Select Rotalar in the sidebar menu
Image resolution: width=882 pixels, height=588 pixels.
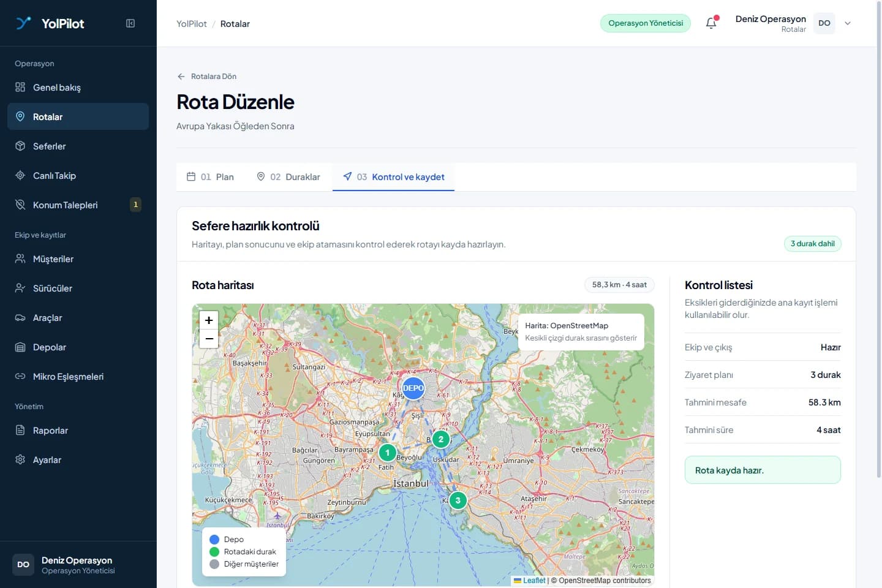pyautogui.click(x=78, y=116)
